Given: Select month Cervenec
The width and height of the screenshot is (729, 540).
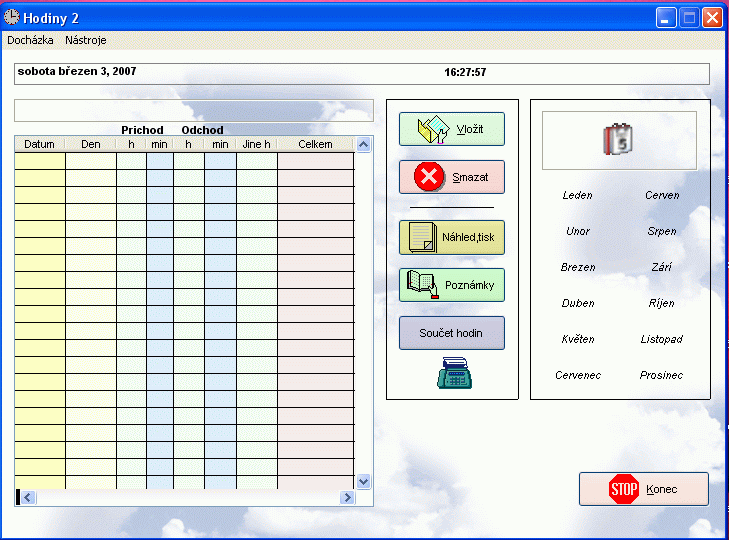Looking at the screenshot, I should click(578, 375).
